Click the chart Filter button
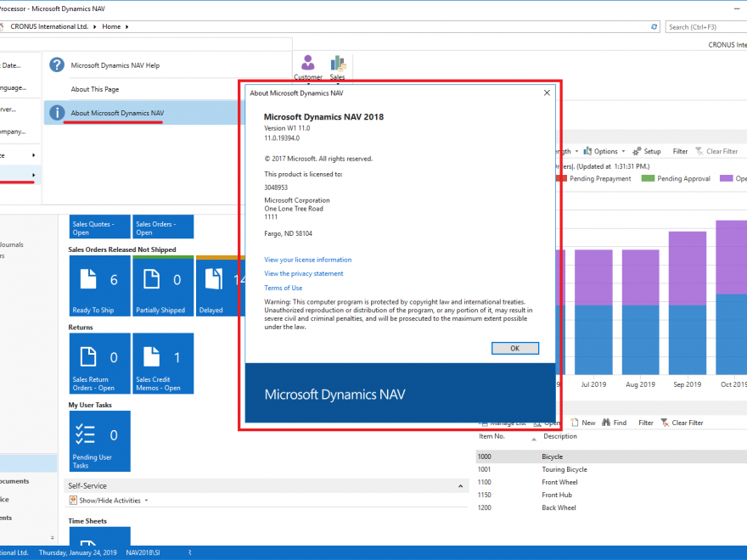This screenshot has width=747, height=560. click(680, 151)
